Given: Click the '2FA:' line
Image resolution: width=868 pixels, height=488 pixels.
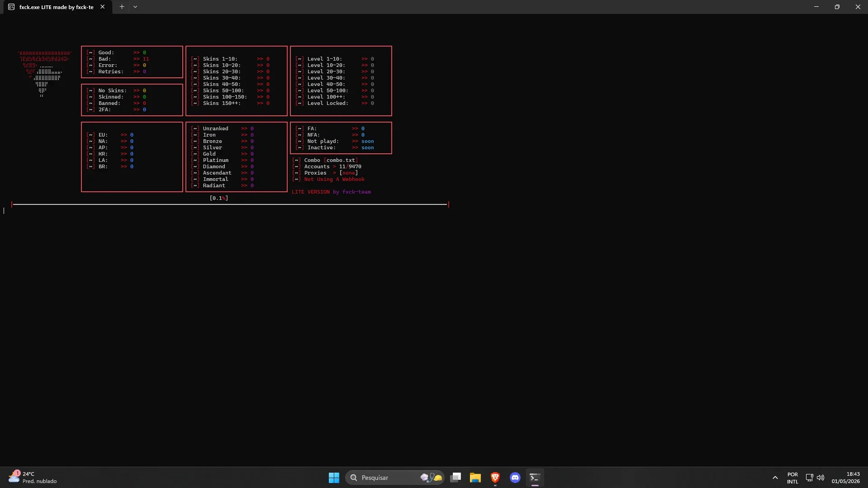Looking at the screenshot, I should click(116, 109).
